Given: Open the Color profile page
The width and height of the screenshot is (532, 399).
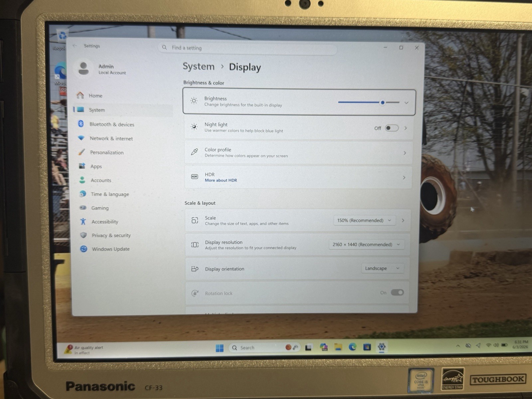Looking at the screenshot, I should coord(299,153).
